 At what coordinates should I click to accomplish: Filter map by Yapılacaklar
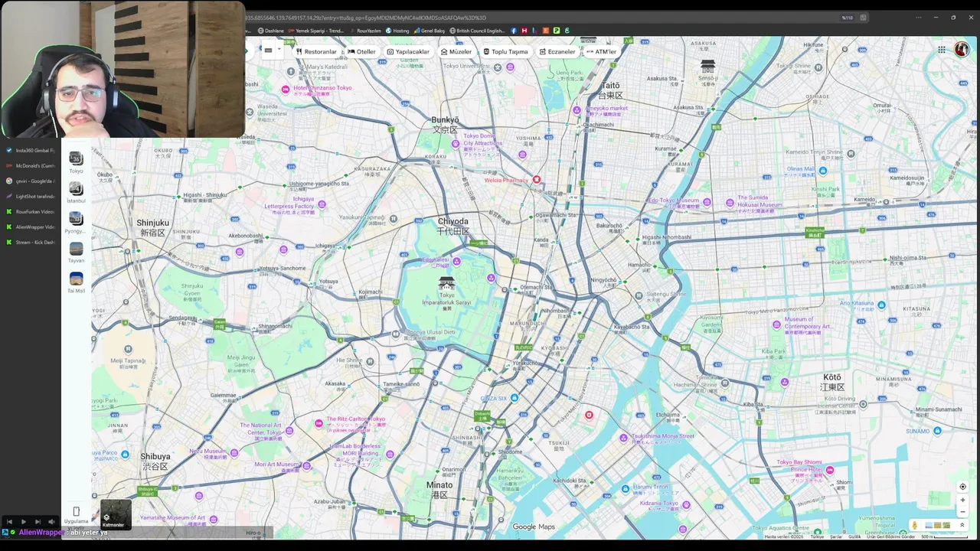[408, 52]
